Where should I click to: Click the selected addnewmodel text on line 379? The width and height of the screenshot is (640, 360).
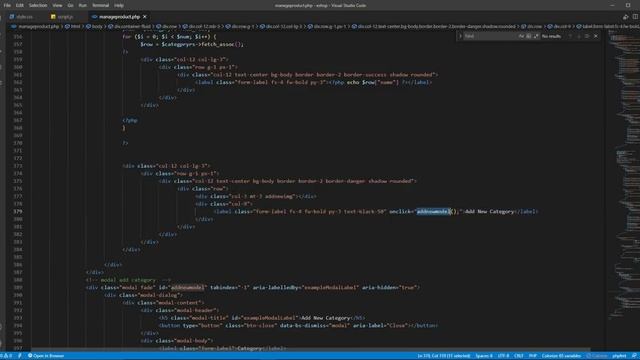[x=433, y=211]
